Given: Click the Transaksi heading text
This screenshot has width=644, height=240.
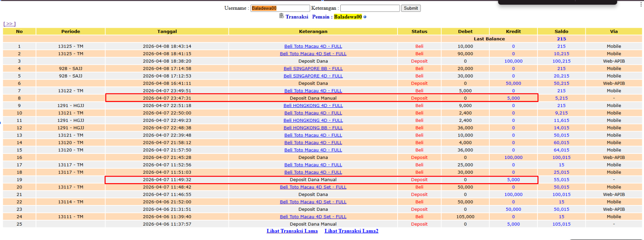Looking at the screenshot, I should pos(297,17).
